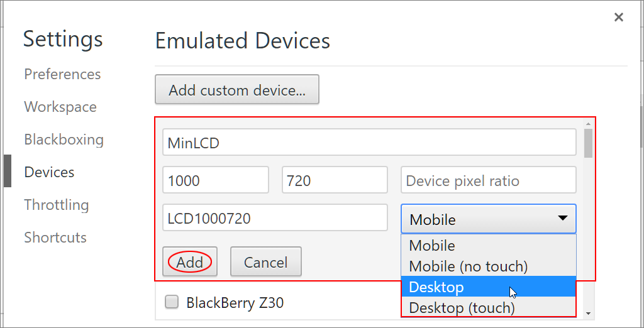Show the Shortcuts tab
Viewport: 644px width, 328px height.
55,238
